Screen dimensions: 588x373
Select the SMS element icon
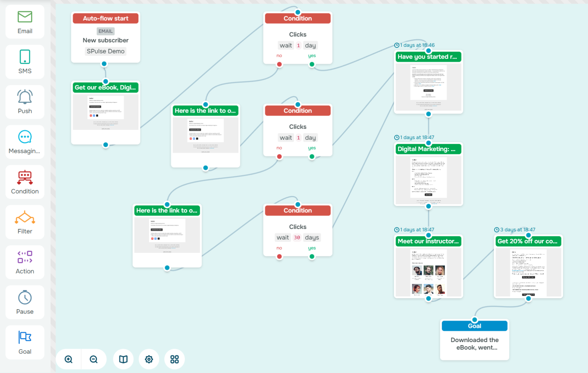[24, 57]
